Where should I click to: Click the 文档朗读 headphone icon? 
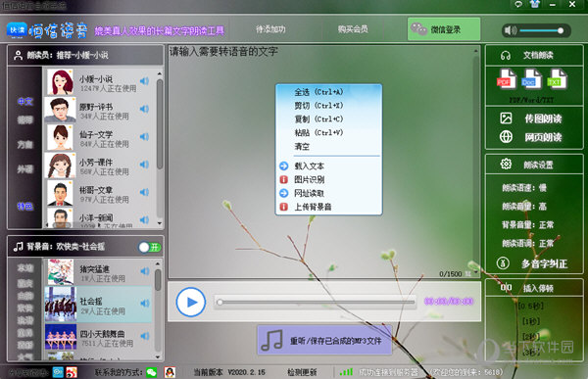506,56
